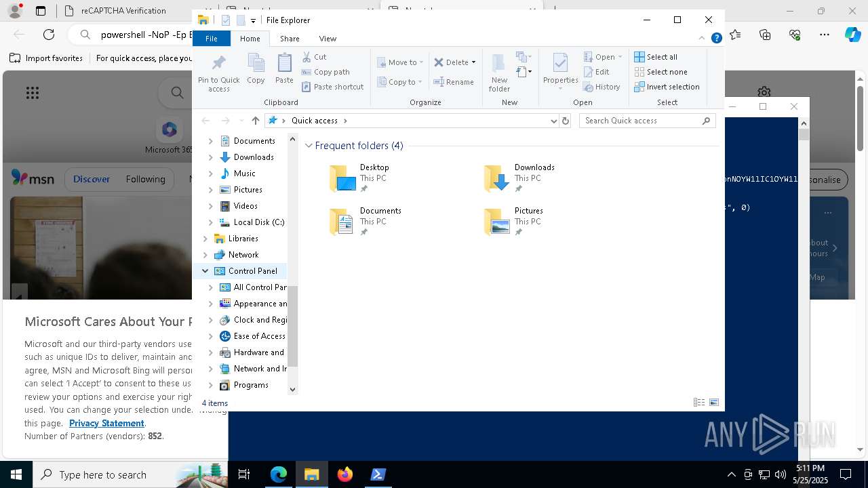This screenshot has width=868, height=488.
Task: Open Firefox from taskbar
Action: 345,474
